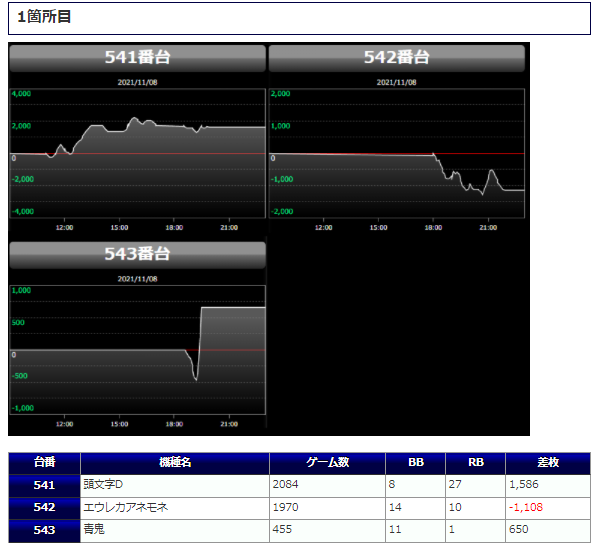Click the 542 row number cell
593x545 pixels.
[45, 508]
